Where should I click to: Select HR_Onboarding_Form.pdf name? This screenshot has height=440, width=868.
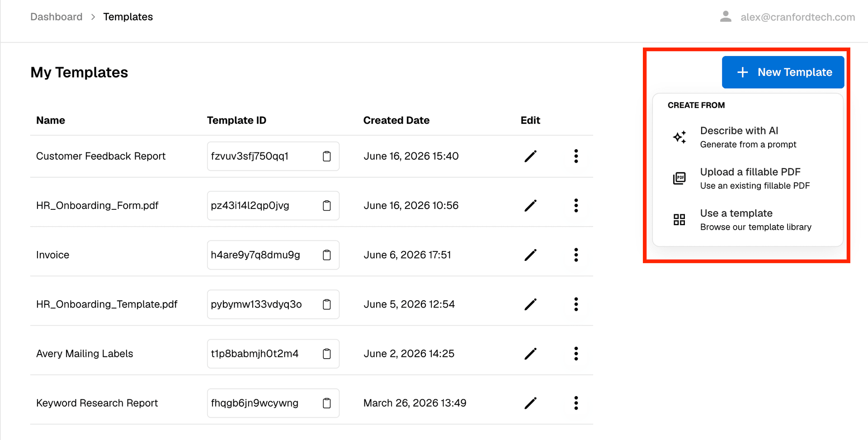[97, 205]
